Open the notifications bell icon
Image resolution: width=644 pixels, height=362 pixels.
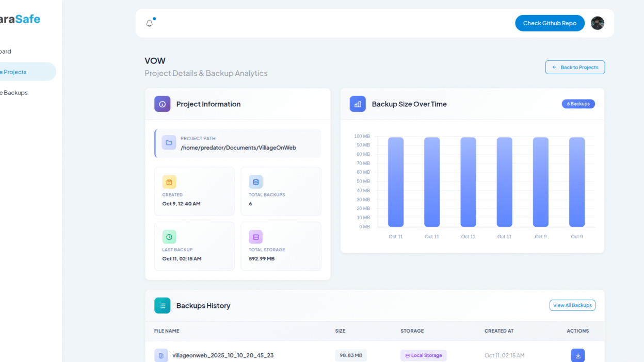150,23
